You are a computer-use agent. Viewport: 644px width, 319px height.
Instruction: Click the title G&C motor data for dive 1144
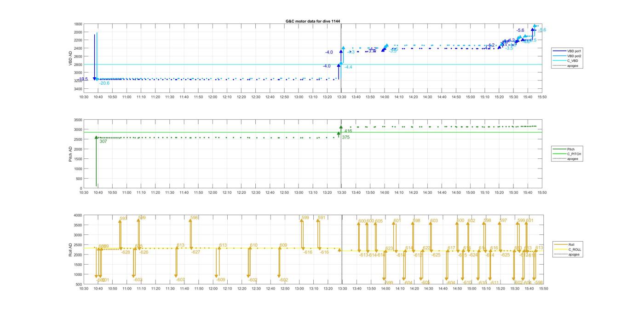(313, 21)
